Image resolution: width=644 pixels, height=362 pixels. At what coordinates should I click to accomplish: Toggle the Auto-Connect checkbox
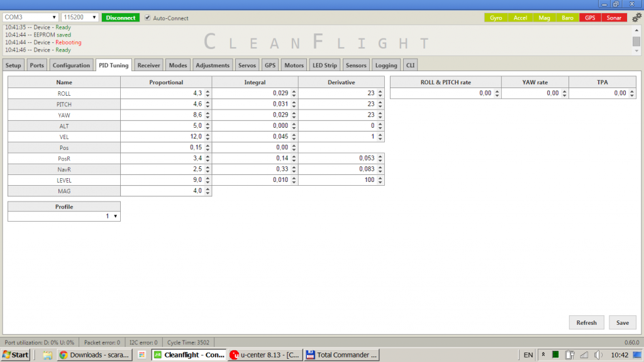click(148, 18)
